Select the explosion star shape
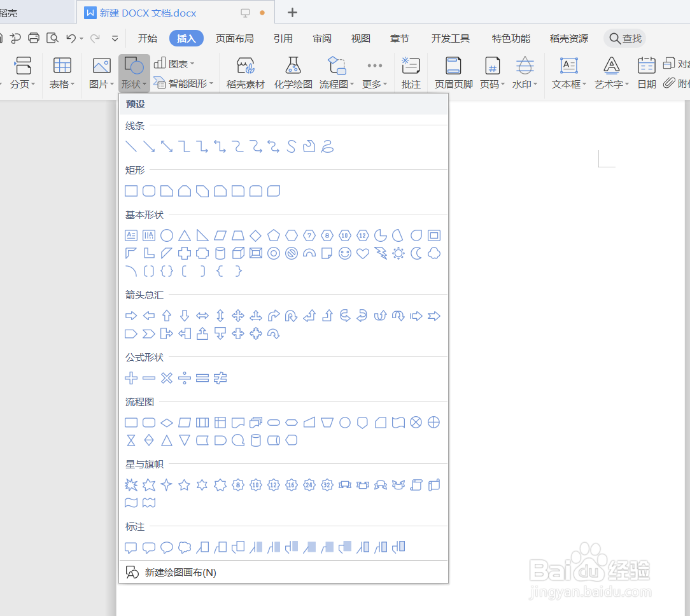 [131, 485]
